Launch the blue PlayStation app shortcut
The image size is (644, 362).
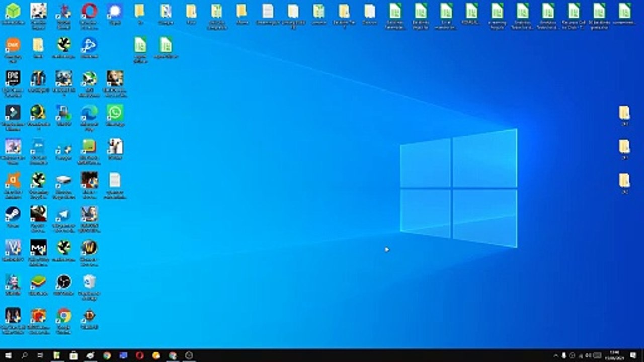pyautogui.click(x=89, y=45)
